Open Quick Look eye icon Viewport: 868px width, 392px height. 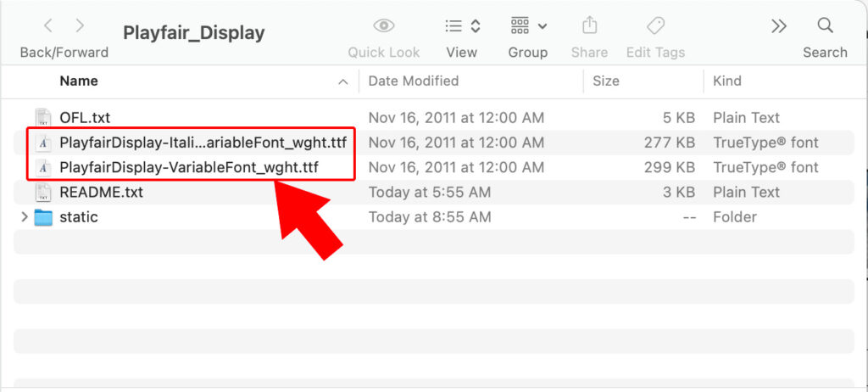(x=384, y=25)
